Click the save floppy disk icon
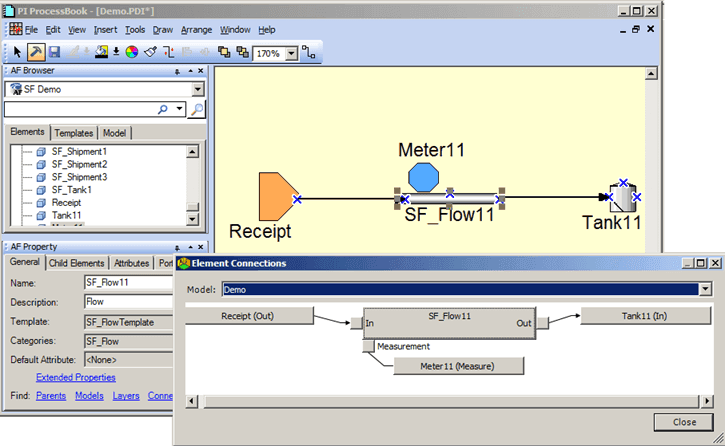 [55, 52]
